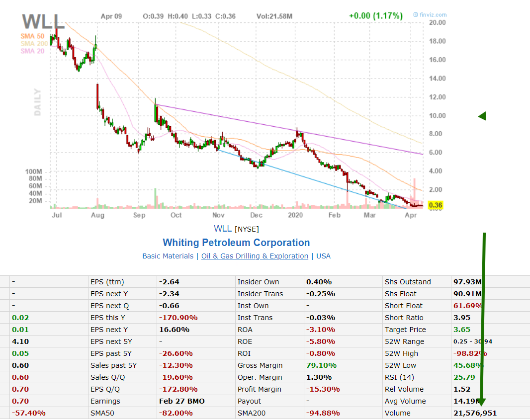This screenshot has width=530, height=420.
Task: Click the ROE value -5.80%
Action: tap(321, 341)
